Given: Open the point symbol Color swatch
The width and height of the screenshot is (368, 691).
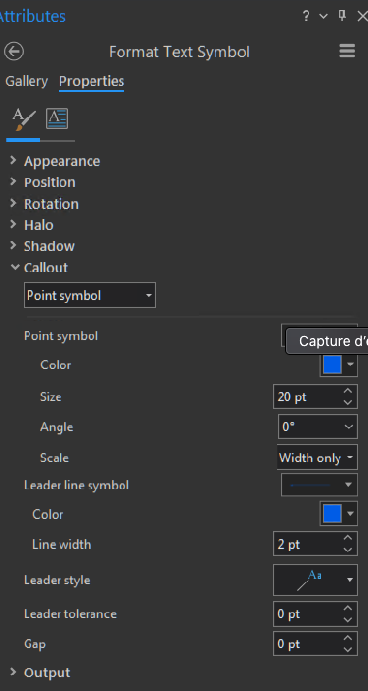Looking at the screenshot, I should click(x=338, y=364).
